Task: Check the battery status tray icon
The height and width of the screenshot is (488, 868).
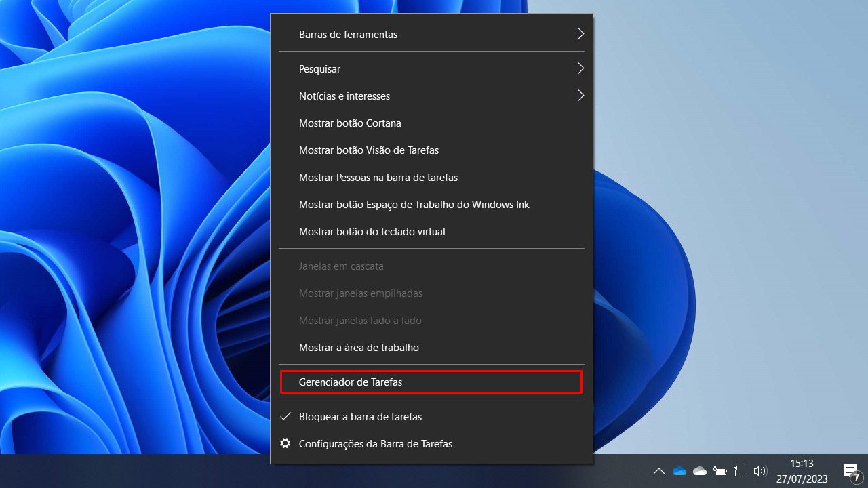Action: click(720, 471)
